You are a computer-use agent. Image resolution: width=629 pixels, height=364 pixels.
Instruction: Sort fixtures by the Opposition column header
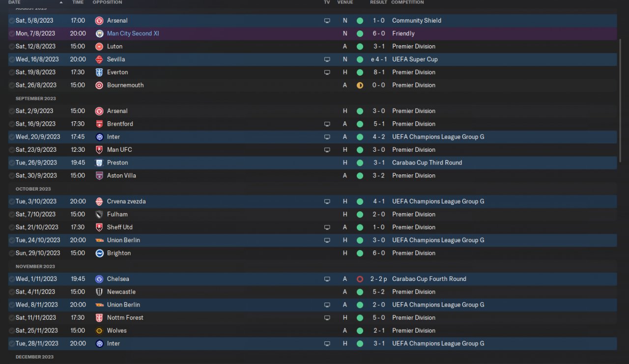[107, 2]
